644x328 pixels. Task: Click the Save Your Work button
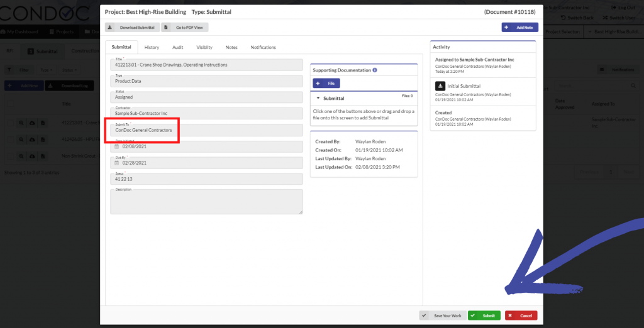443,315
